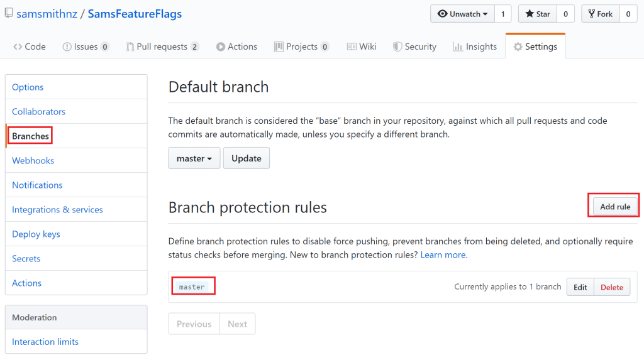This screenshot has height=360, width=644.
Task: Open the master default branch dropdown
Action: (194, 158)
